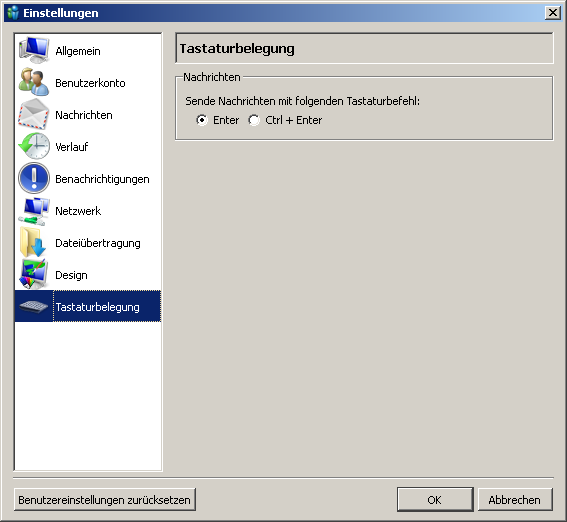Click the Netzwerk computers icon
The height and width of the screenshot is (522, 567).
34,211
